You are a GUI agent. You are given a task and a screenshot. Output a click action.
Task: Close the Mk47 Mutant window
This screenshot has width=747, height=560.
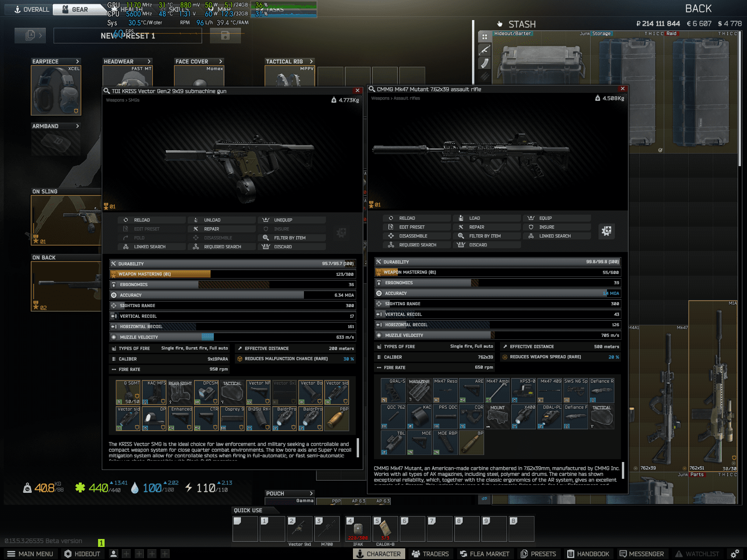622,89
